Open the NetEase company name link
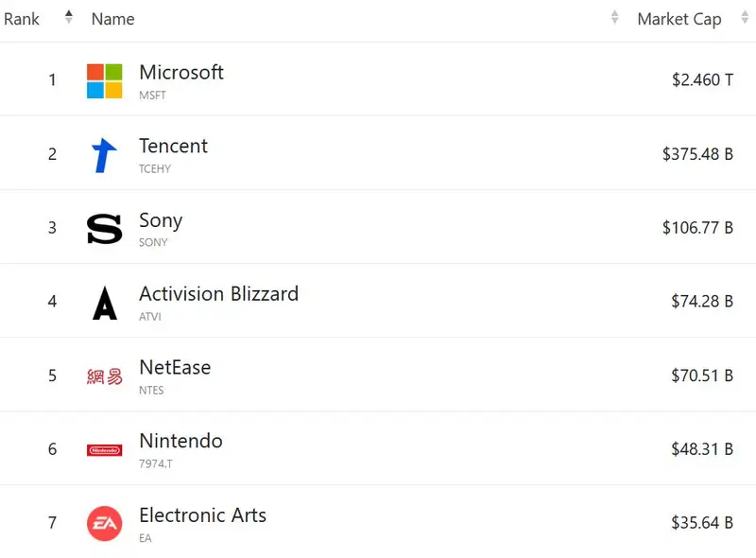 (175, 368)
